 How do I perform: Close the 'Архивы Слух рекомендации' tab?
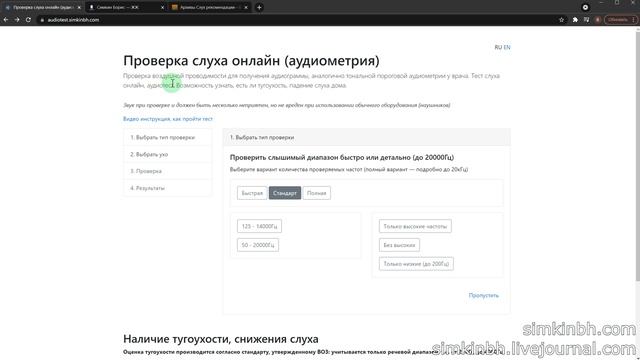[x=246, y=7]
